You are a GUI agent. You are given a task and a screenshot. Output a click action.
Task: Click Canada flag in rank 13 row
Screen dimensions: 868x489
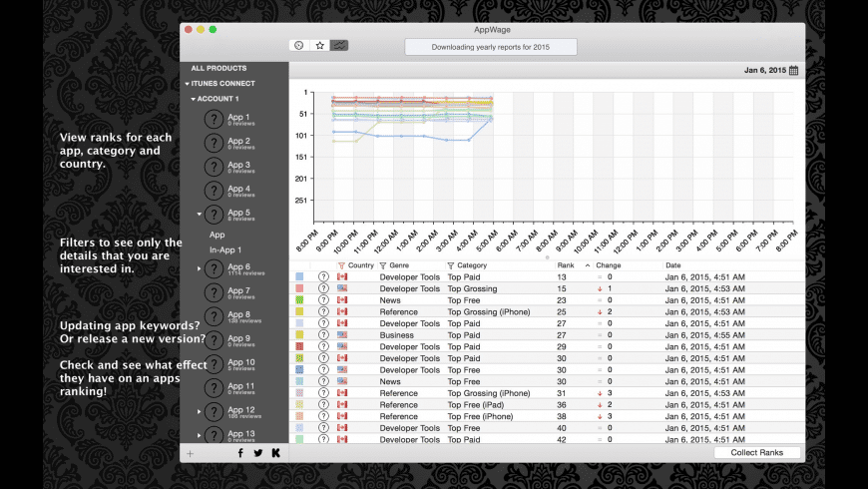pos(342,276)
